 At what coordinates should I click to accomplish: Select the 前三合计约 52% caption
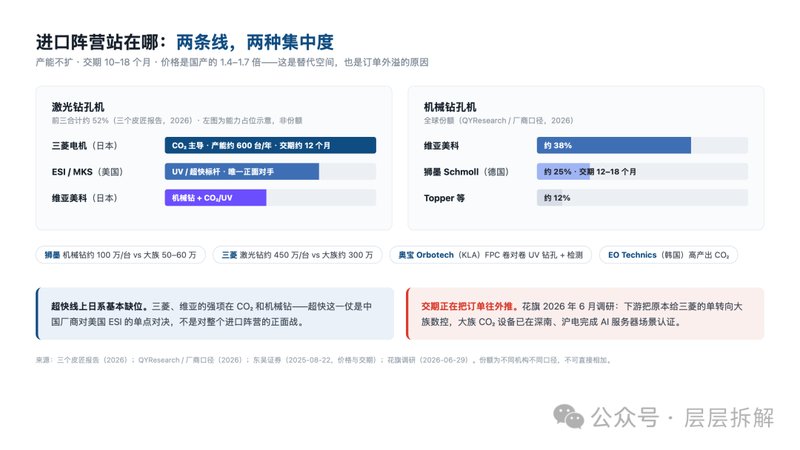[177, 120]
